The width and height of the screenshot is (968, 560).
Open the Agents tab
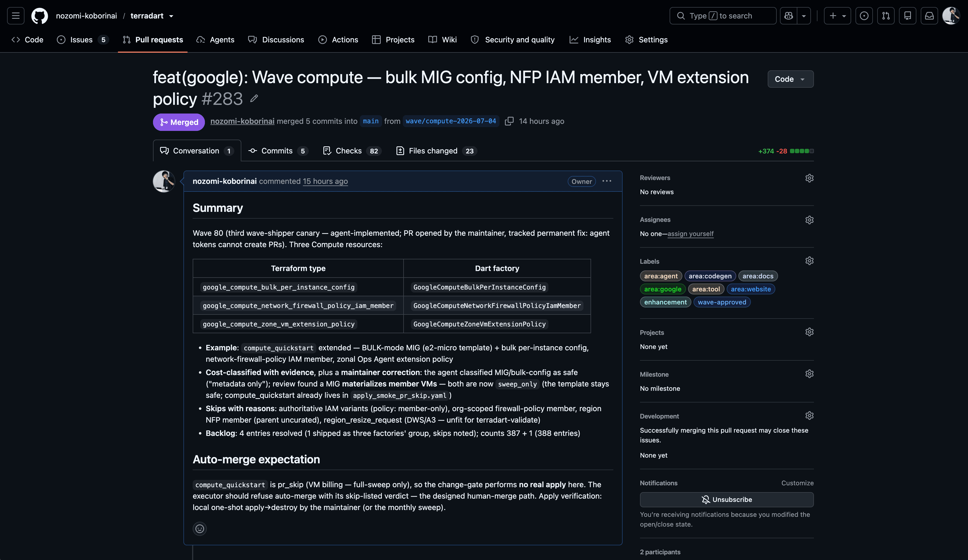216,40
